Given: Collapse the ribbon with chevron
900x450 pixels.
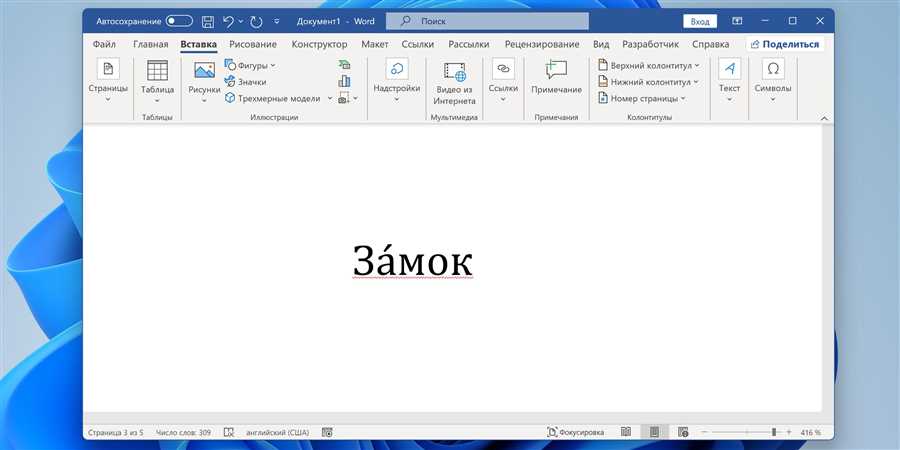Looking at the screenshot, I should tap(825, 118).
